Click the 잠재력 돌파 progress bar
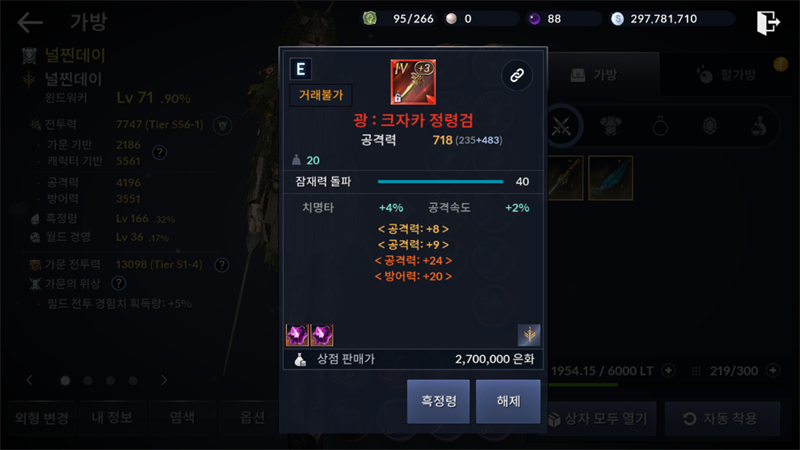The height and width of the screenshot is (450, 800). (440, 182)
